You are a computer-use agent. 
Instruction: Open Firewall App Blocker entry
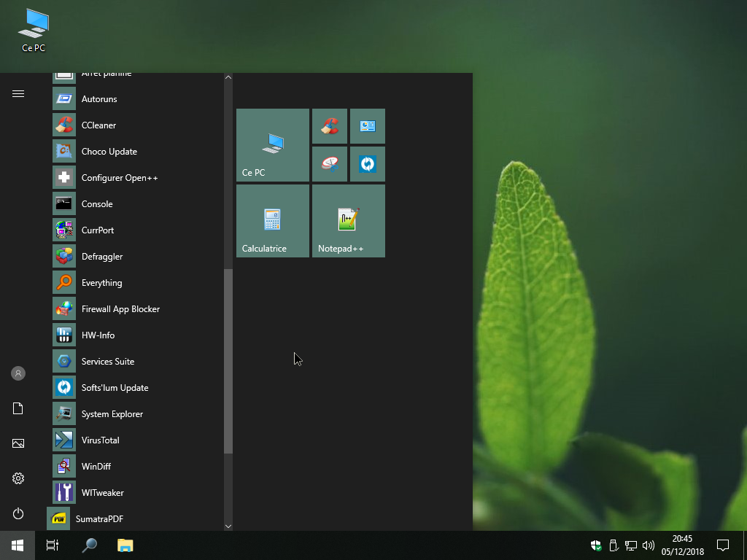pyautogui.click(x=136, y=309)
